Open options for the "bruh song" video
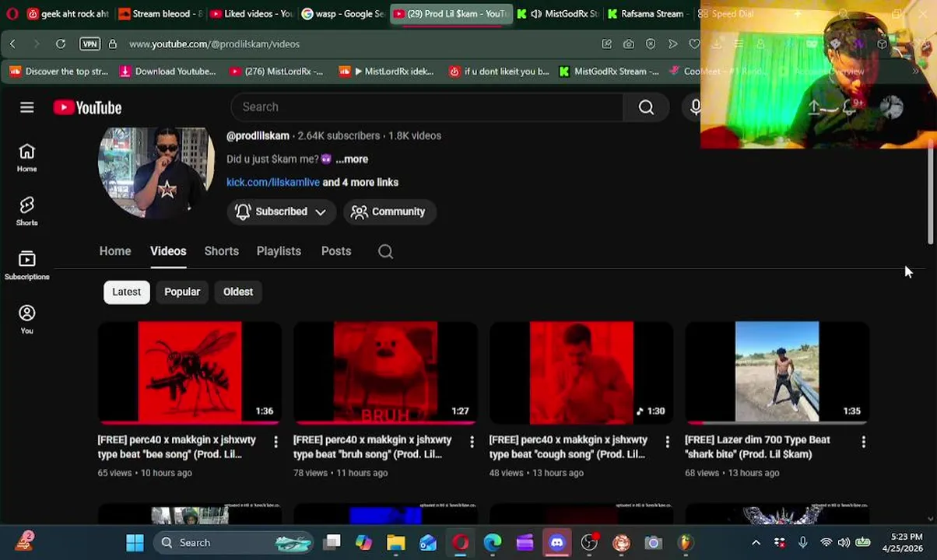This screenshot has width=937, height=560. (471, 442)
